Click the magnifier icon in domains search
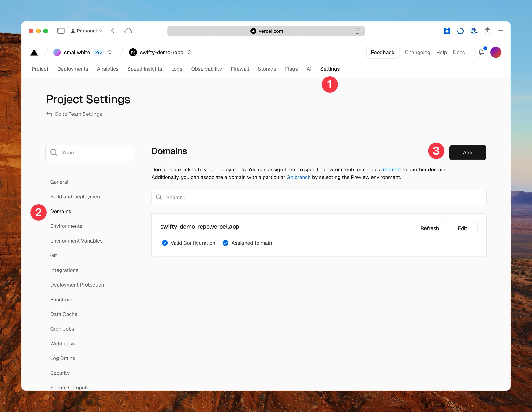532x412 pixels. coord(159,197)
